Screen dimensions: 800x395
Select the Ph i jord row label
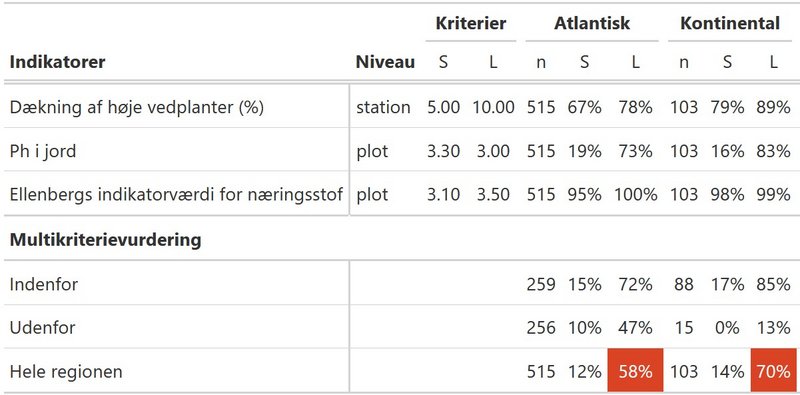(42, 152)
